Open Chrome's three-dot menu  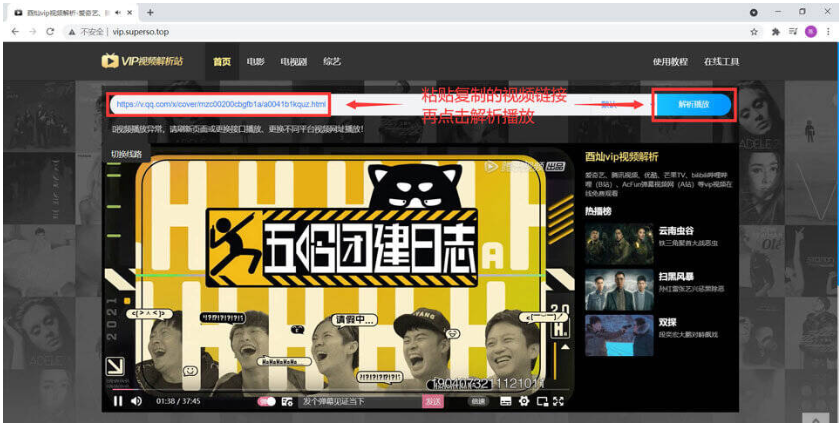coord(828,32)
